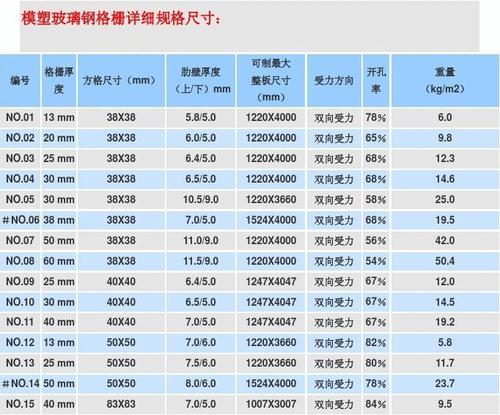Click the 19.2 weight cell
Screen dimensions: 500x415
(x=445, y=322)
